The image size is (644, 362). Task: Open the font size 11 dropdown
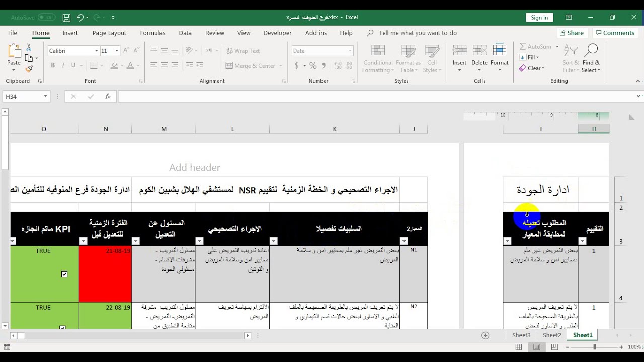(117, 51)
